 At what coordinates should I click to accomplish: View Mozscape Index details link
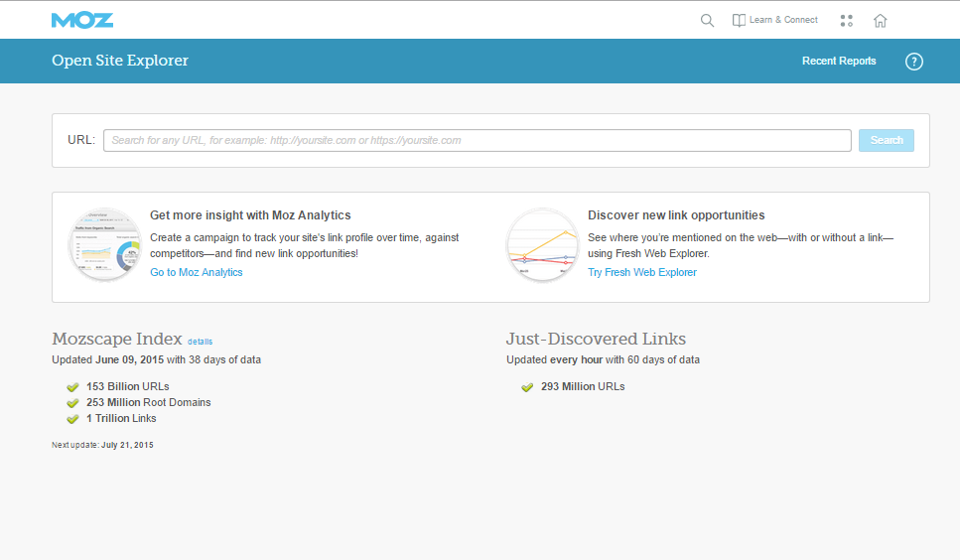pos(200,342)
